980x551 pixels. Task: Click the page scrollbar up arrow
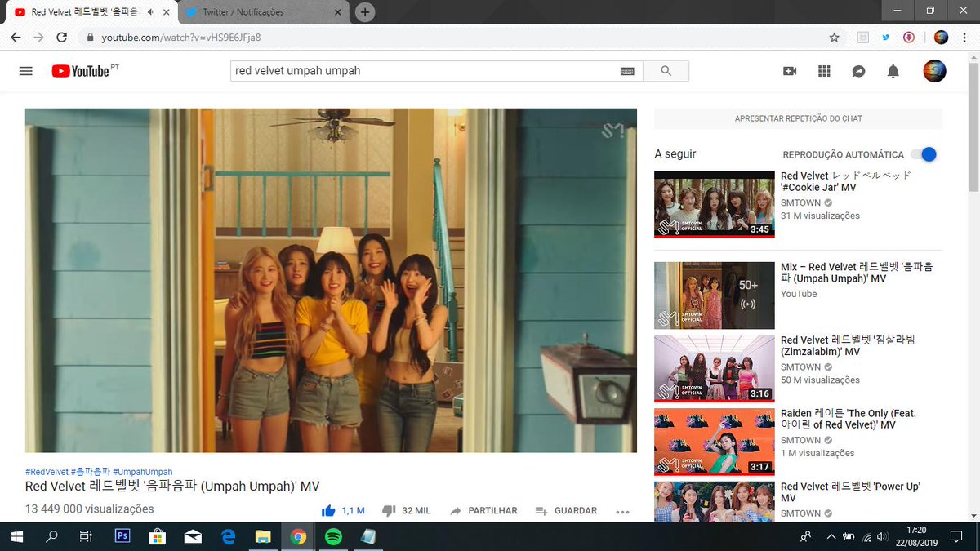(x=973, y=56)
